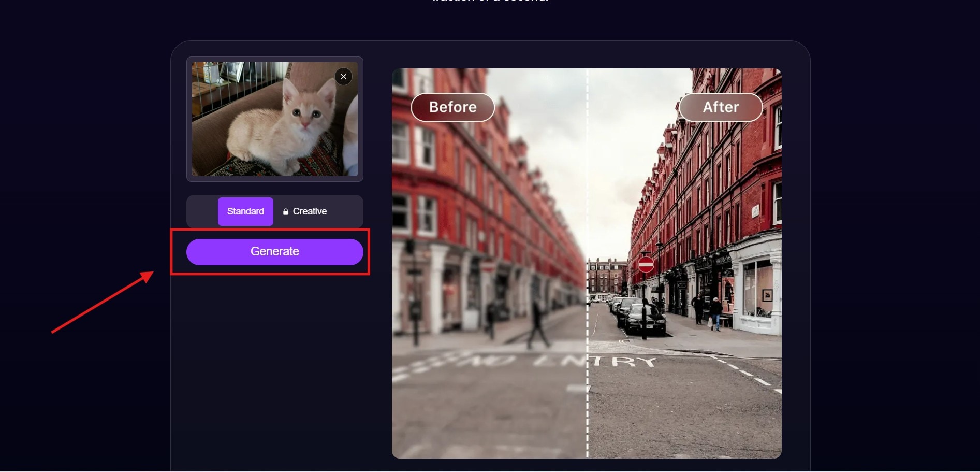The height and width of the screenshot is (472, 980).
Task: Select the Standard mode tab
Action: point(245,211)
